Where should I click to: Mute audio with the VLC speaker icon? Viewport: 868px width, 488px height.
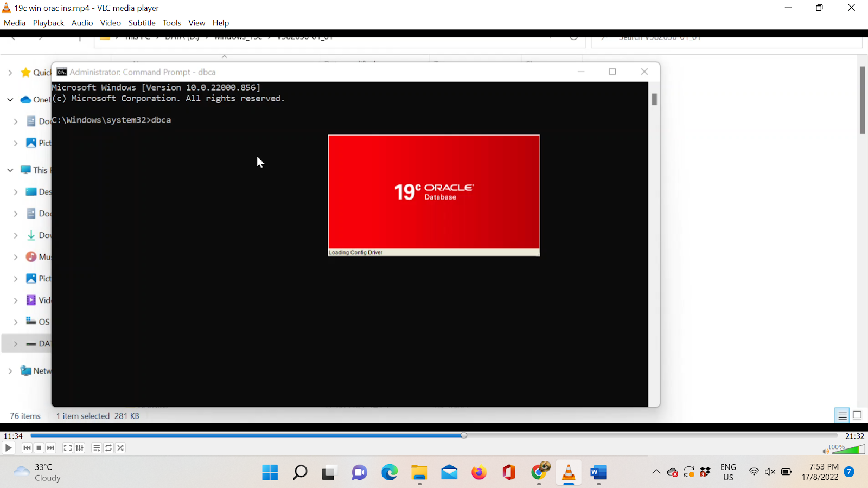click(825, 451)
